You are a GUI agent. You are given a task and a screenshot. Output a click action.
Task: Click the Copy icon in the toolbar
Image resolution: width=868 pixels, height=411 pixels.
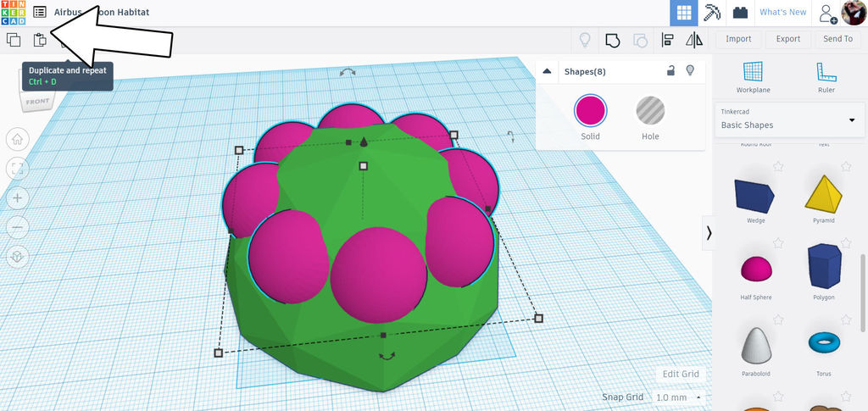[14, 40]
